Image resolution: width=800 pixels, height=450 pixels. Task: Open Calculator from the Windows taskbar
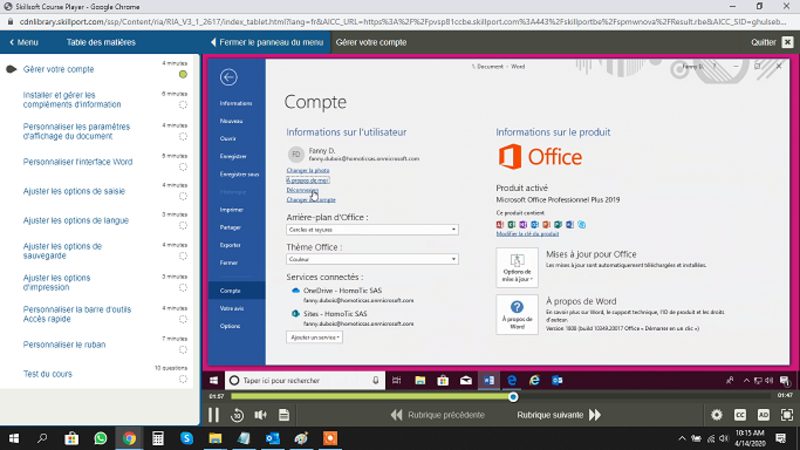[158, 438]
